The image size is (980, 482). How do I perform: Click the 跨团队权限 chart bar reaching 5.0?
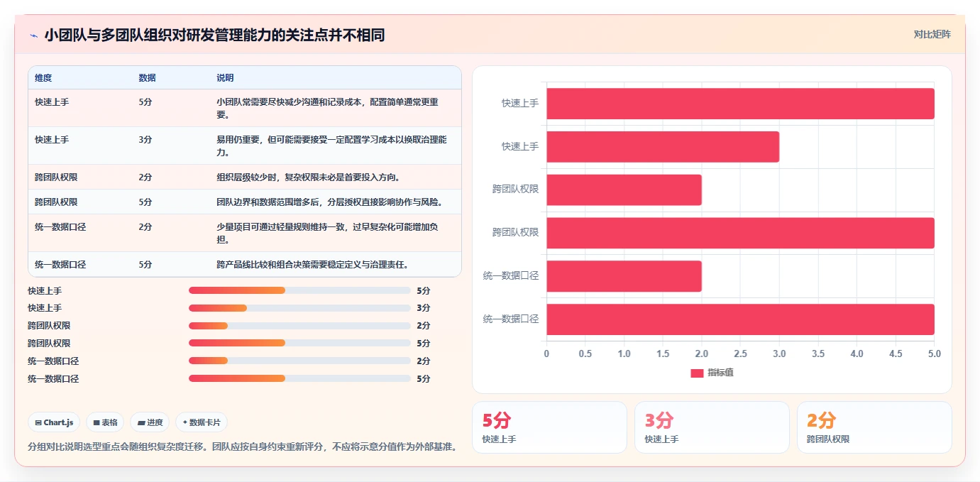point(740,233)
